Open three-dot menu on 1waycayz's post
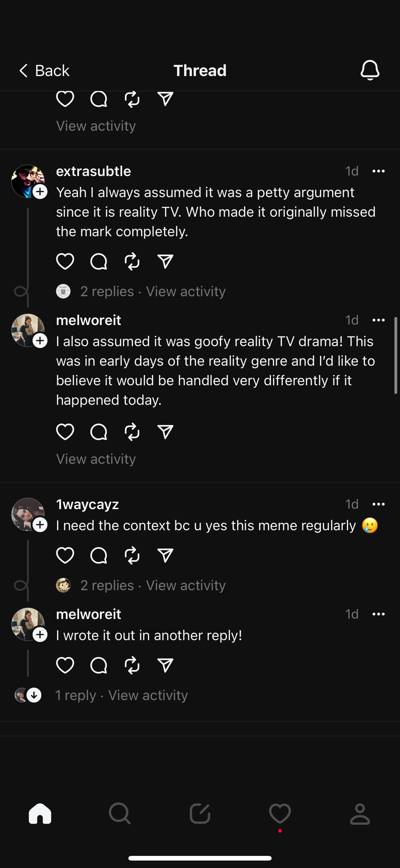 pos(379,504)
